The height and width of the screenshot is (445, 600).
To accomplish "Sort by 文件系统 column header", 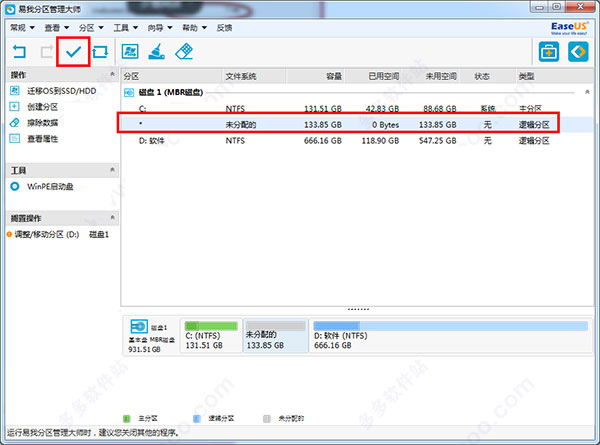I will (x=254, y=76).
